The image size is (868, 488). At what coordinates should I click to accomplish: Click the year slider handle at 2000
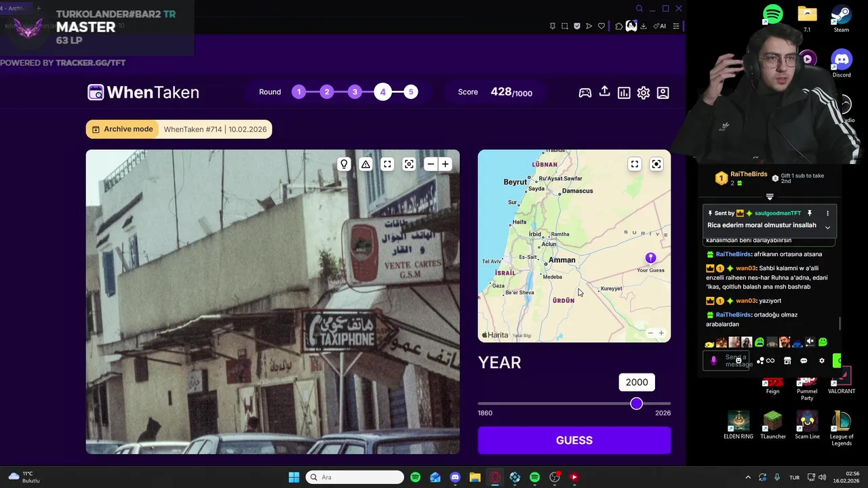pyautogui.click(x=636, y=404)
